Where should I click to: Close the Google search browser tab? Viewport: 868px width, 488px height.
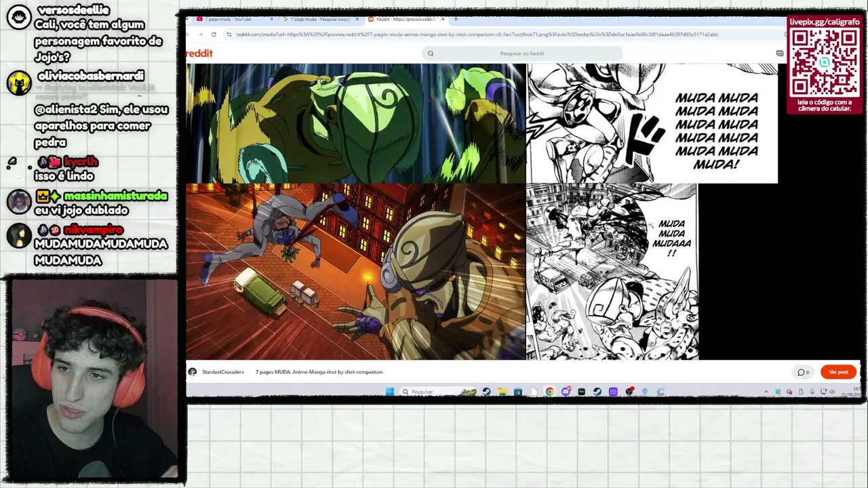coord(357,19)
